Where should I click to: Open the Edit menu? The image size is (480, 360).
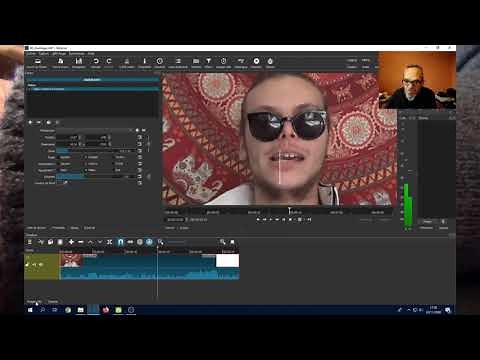44,54
